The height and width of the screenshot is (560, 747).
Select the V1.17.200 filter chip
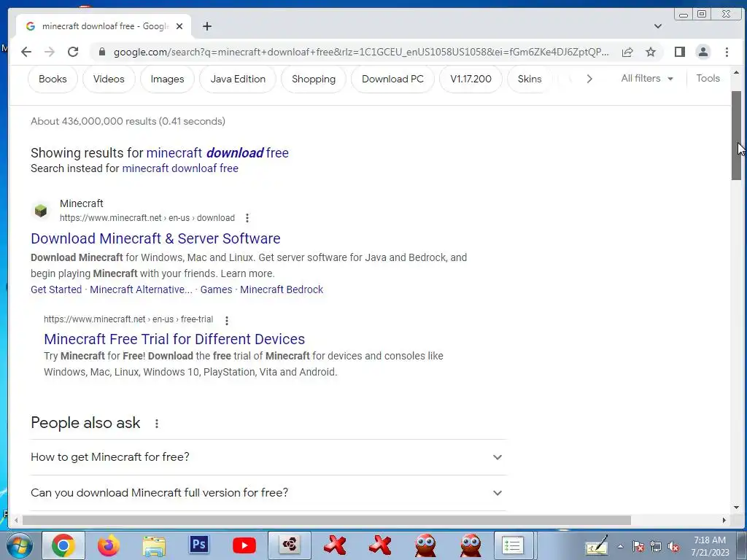[471, 79]
